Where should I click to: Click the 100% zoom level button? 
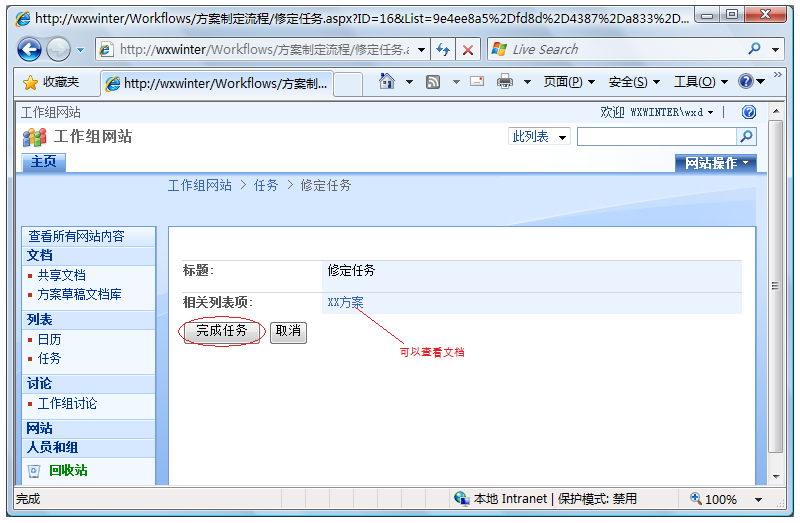coord(714,499)
